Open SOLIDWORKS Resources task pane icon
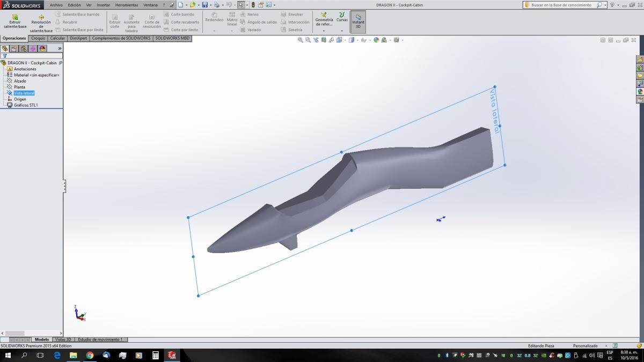The height and width of the screenshot is (362, 644). pyautogui.click(x=640, y=60)
